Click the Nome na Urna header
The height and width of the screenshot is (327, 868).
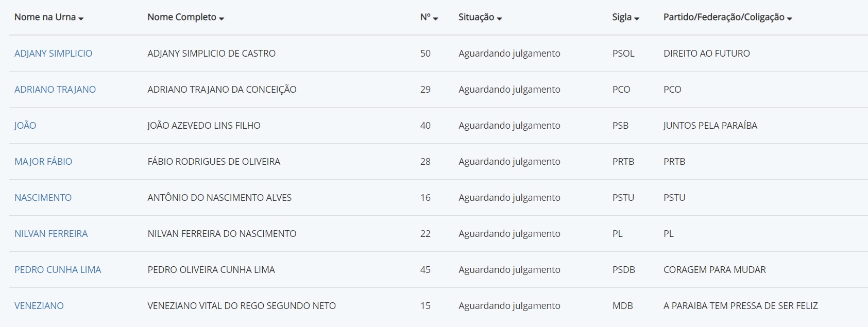45,17
